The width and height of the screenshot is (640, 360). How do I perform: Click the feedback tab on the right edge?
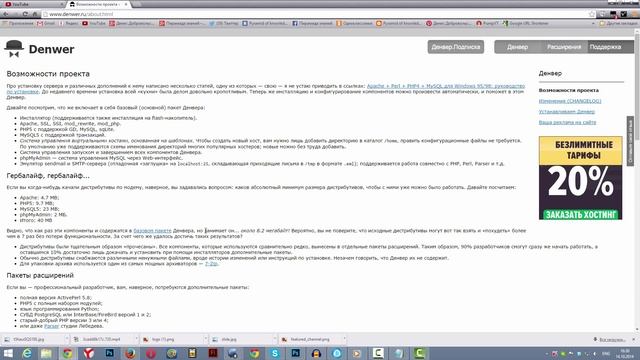[x=630, y=141]
